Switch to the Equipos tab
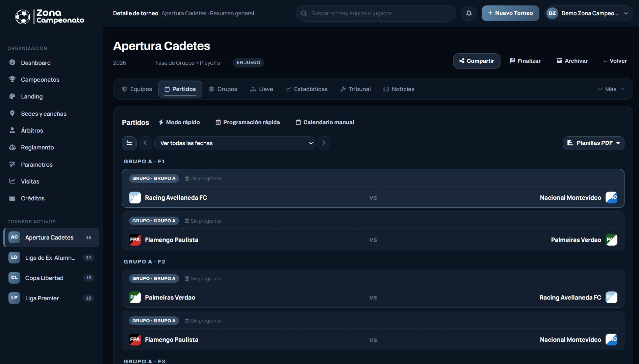This screenshot has height=364, width=639. click(x=137, y=89)
